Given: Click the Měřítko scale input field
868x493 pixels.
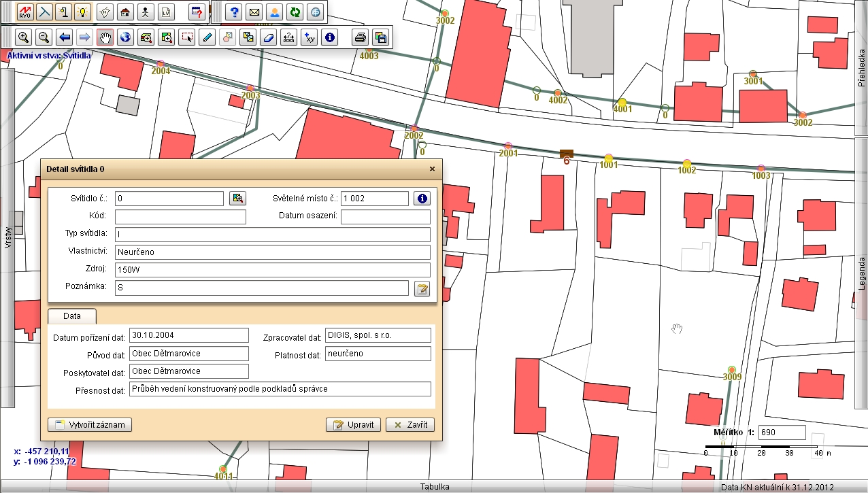Looking at the screenshot, I should pyautogui.click(x=782, y=432).
